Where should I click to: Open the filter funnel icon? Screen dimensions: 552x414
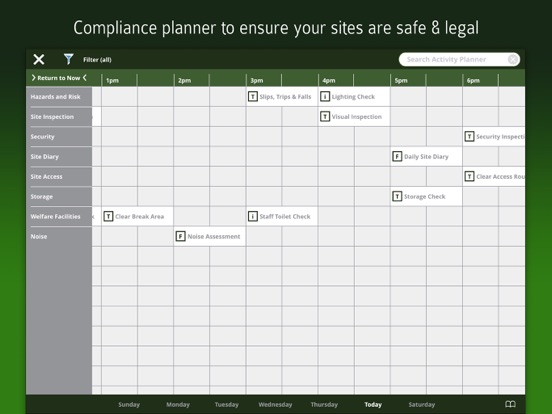69,59
